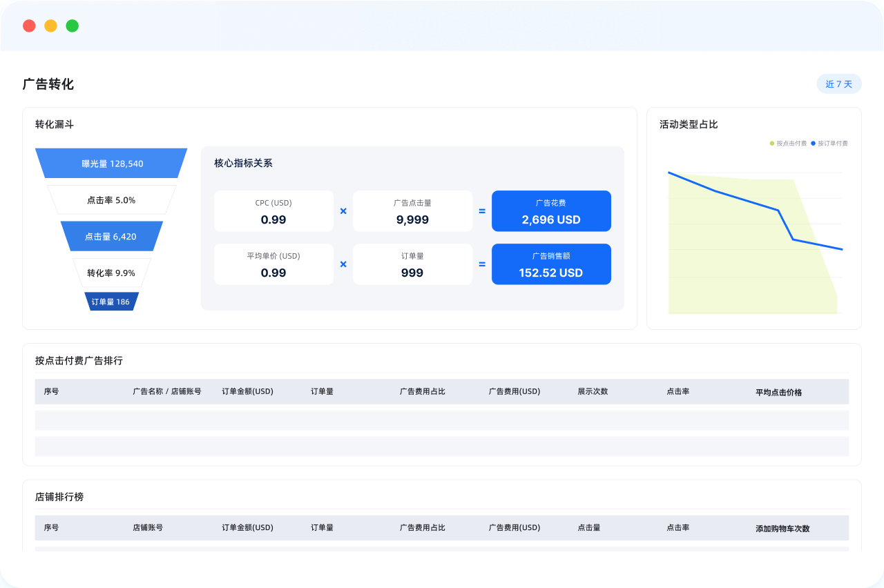Click 平均点击价格 column header
Image resolution: width=884 pixels, height=588 pixels.
[x=779, y=392]
